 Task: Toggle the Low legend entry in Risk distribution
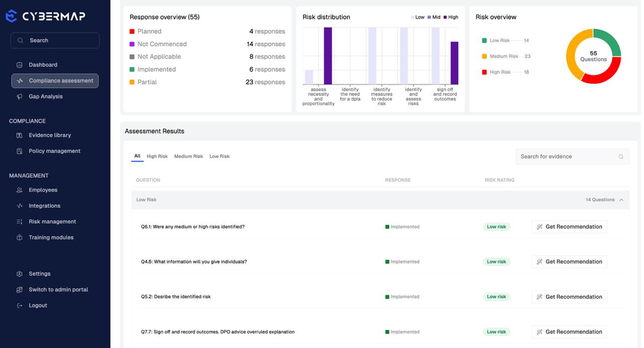[x=418, y=17]
